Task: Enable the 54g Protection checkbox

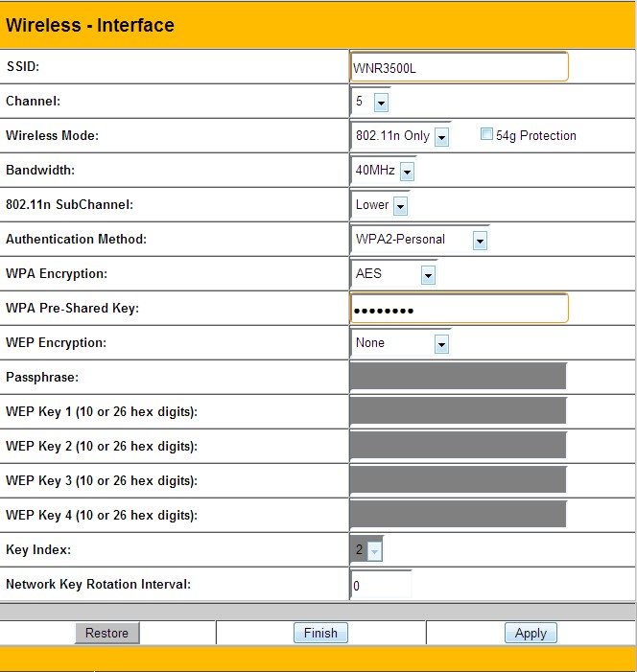Action: click(486, 135)
